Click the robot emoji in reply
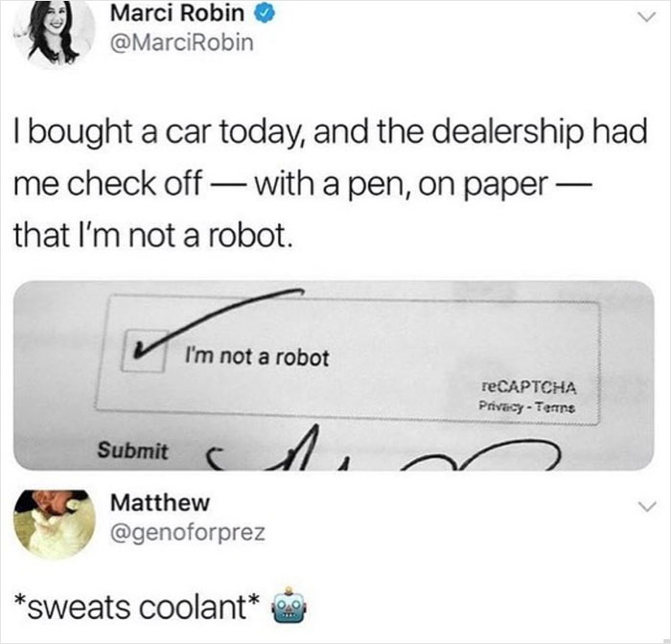Screen dimensions: 671x644 (289, 606)
